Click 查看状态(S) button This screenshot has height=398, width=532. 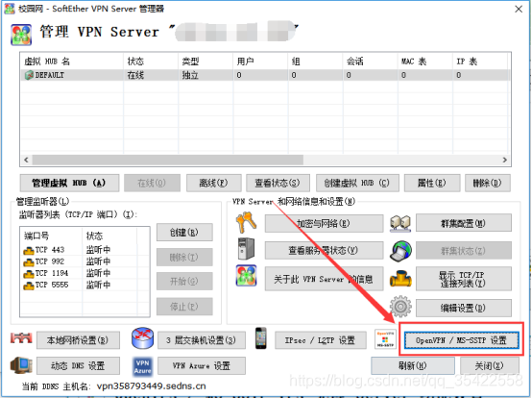click(278, 183)
